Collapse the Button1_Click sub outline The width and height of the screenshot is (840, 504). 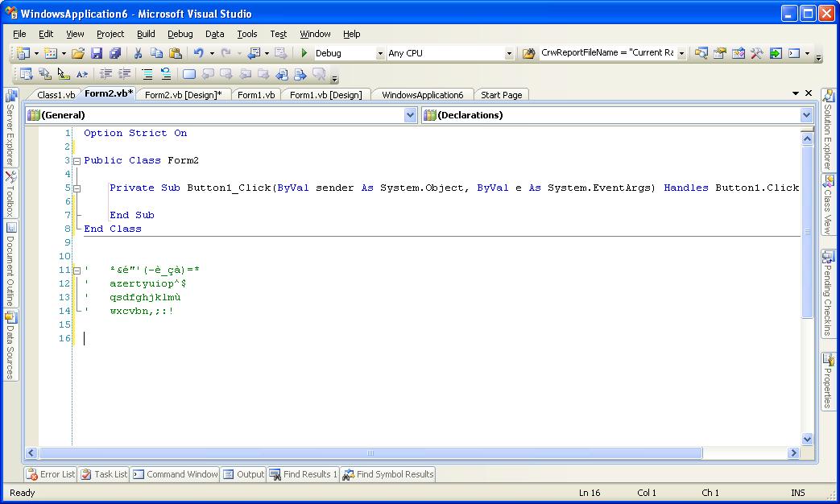[77, 188]
